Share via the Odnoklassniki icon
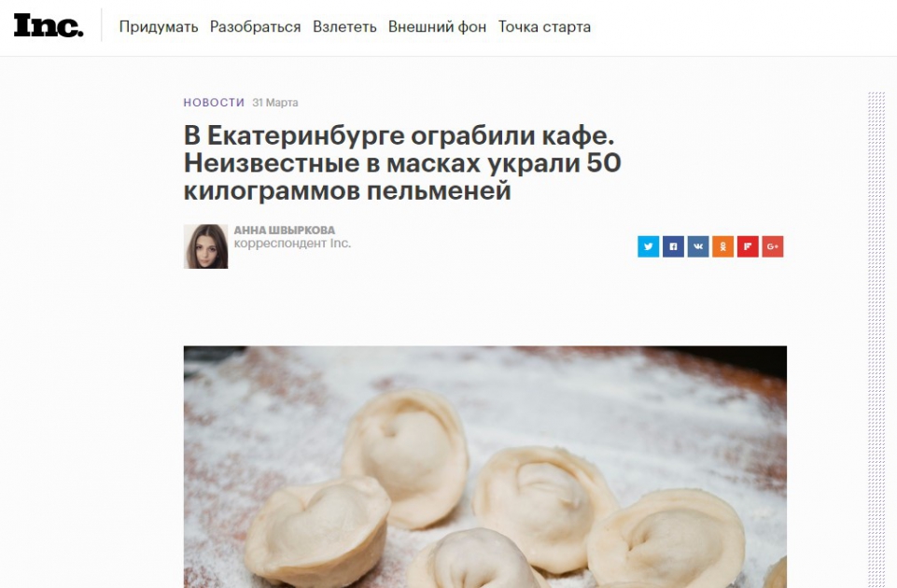Viewport: 897px width, 588px height. pyautogui.click(x=723, y=246)
